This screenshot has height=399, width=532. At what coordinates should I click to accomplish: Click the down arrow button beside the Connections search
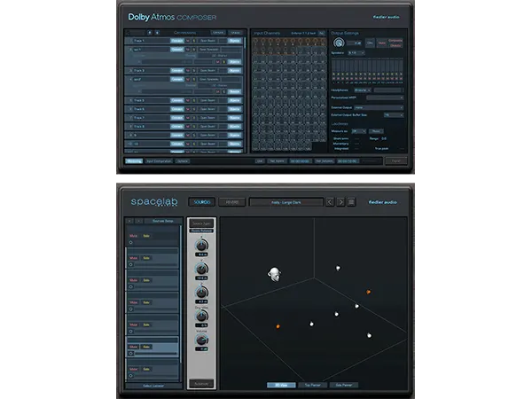(157, 33)
